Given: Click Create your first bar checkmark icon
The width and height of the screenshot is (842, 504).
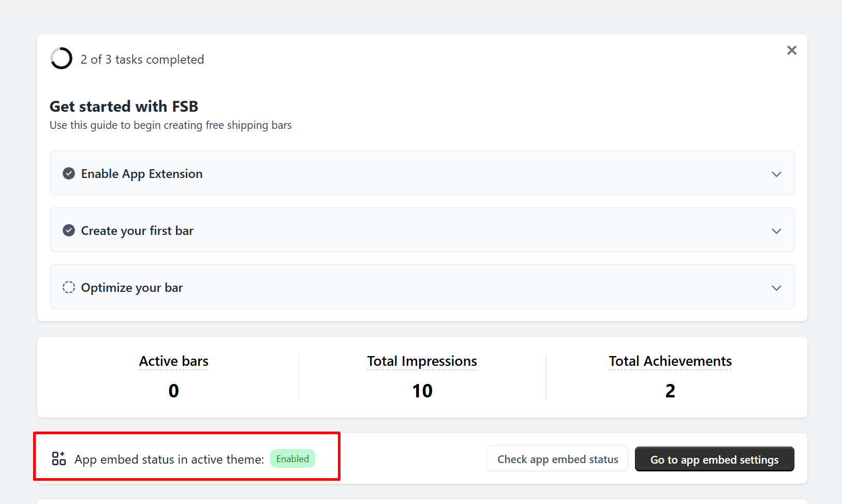Looking at the screenshot, I should pos(69,230).
